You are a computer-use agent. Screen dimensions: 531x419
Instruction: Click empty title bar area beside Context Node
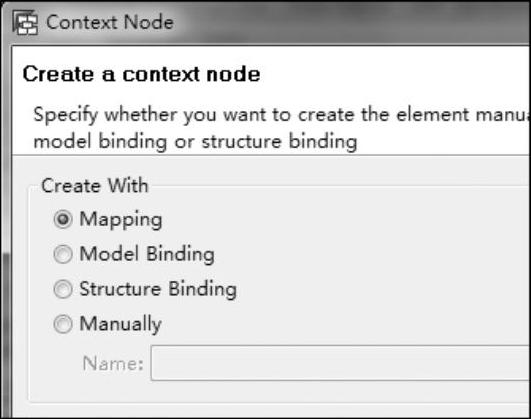click(x=339, y=22)
